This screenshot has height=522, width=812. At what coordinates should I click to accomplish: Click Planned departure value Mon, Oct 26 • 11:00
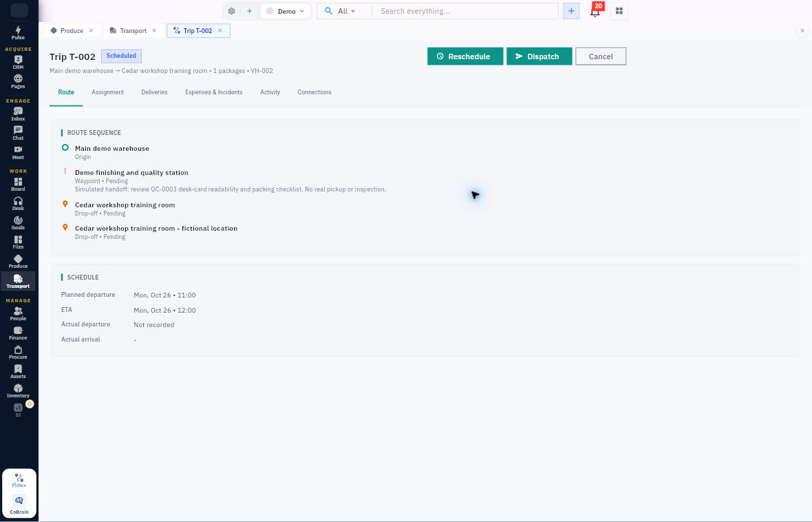pos(164,295)
